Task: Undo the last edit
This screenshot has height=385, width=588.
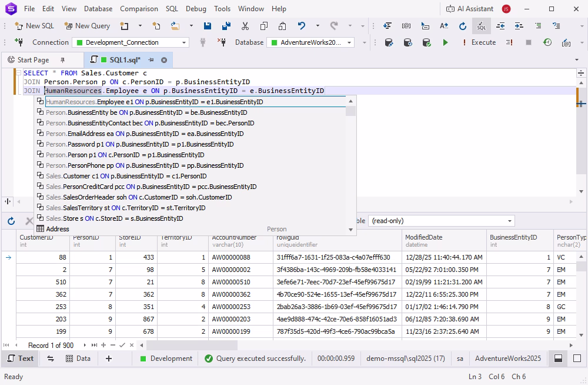Action: tap(302, 26)
